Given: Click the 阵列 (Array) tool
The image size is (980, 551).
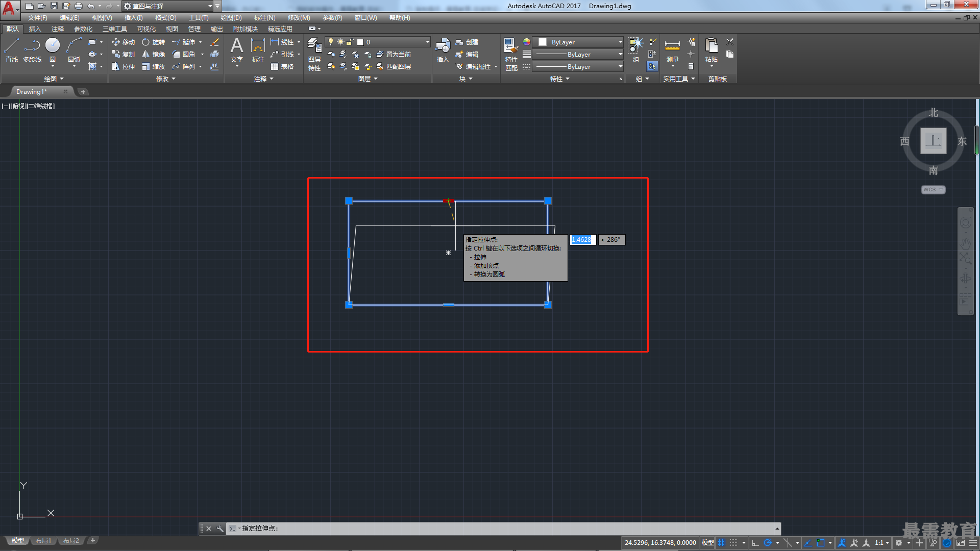Looking at the screenshot, I should click(184, 66).
